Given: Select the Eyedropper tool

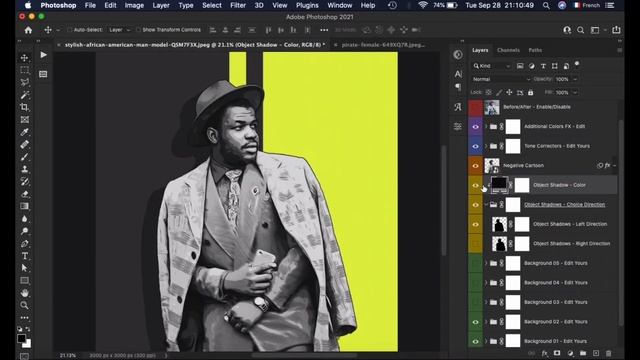Looking at the screenshot, I should [x=24, y=132].
